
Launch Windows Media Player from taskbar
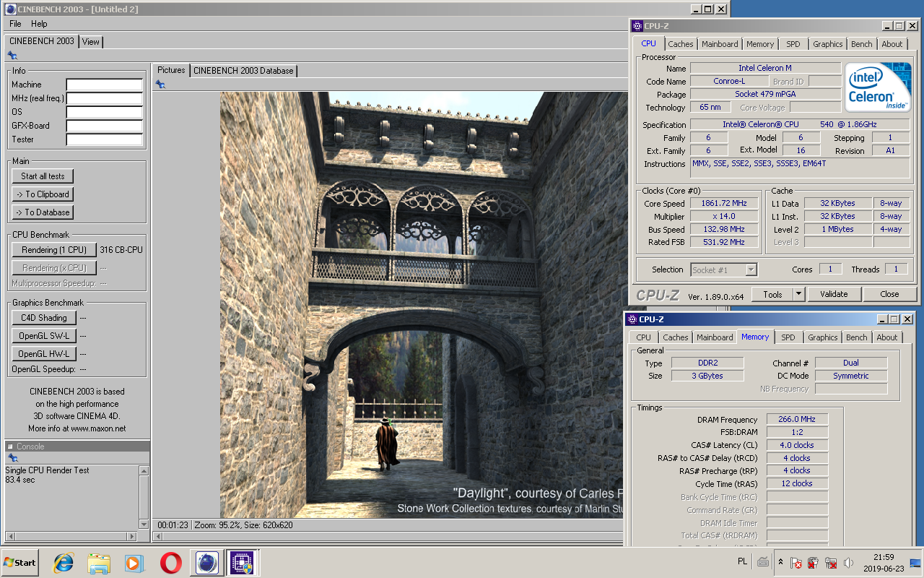coord(134,562)
